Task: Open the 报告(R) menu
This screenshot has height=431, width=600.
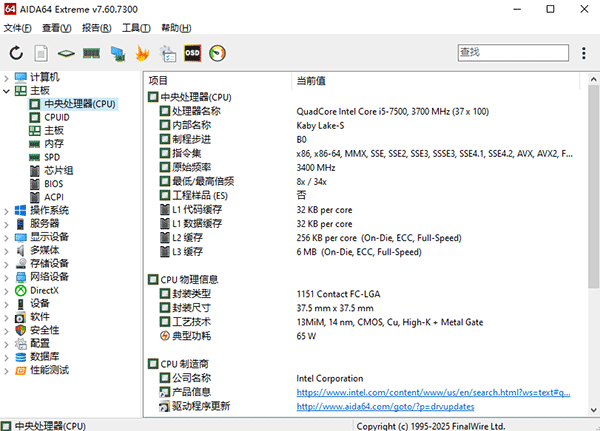Action: point(96,28)
